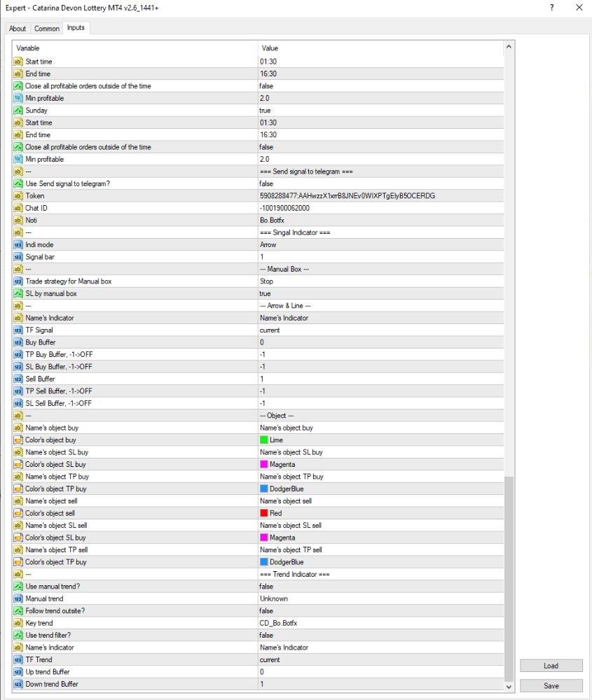Select the icon next to Signal bar
592x700 pixels.
(18, 257)
